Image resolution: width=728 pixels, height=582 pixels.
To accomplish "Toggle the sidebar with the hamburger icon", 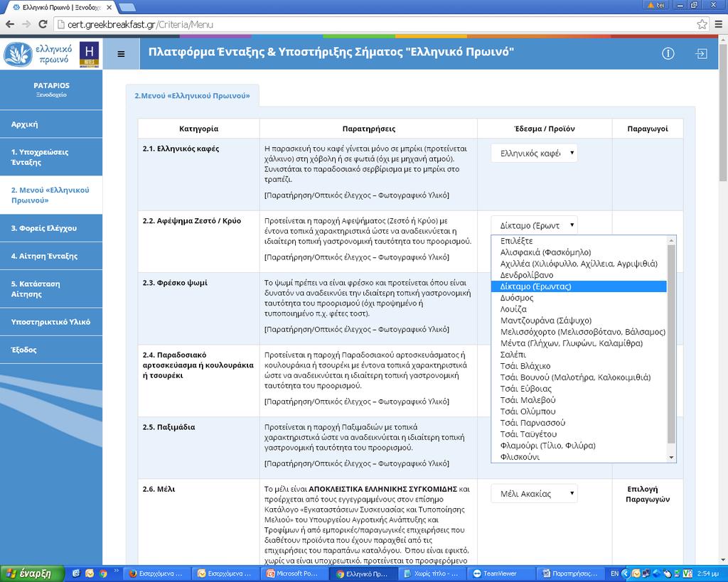I will pos(121,54).
